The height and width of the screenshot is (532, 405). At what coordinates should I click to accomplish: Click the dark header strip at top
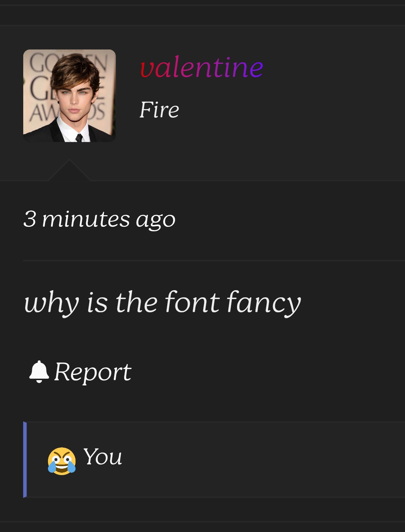point(202,15)
